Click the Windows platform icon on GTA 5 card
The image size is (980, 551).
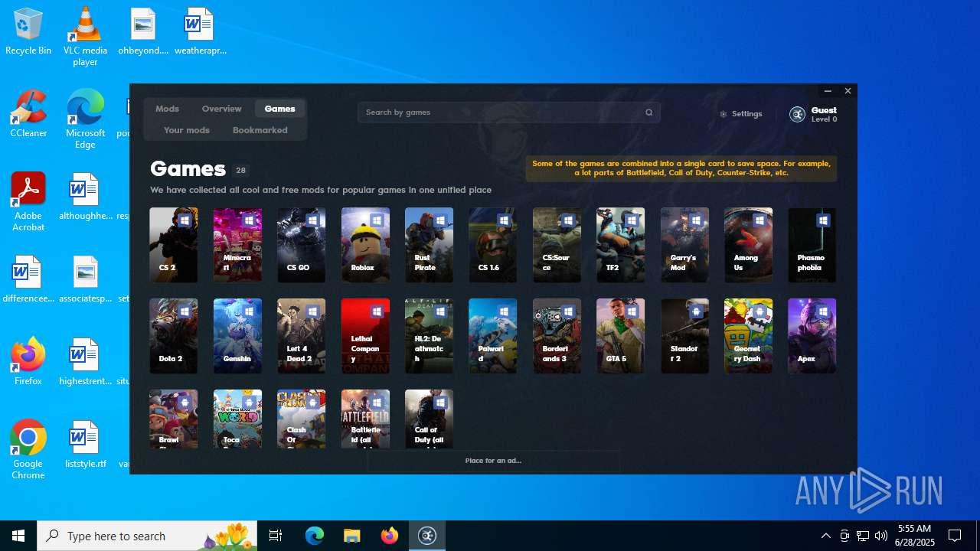coord(632,311)
